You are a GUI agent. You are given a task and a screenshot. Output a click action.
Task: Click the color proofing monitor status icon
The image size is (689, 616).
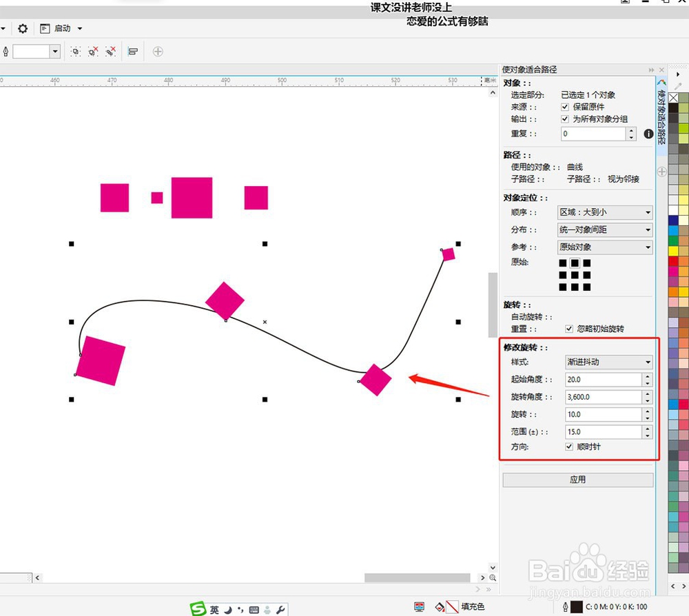[x=419, y=607]
